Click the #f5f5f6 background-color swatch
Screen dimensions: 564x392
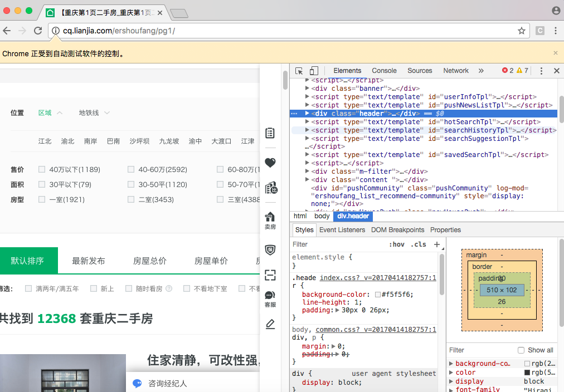pyautogui.click(x=378, y=295)
